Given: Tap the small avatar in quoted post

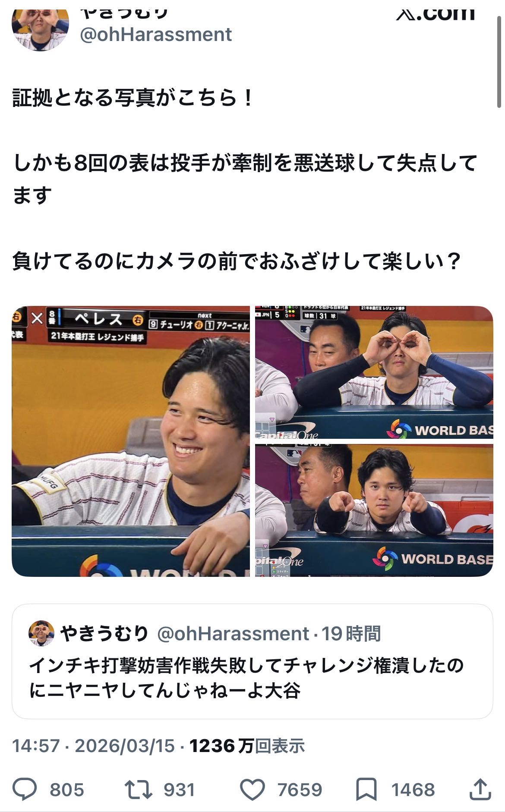Looking at the screenshot, I should click(41, 633).
